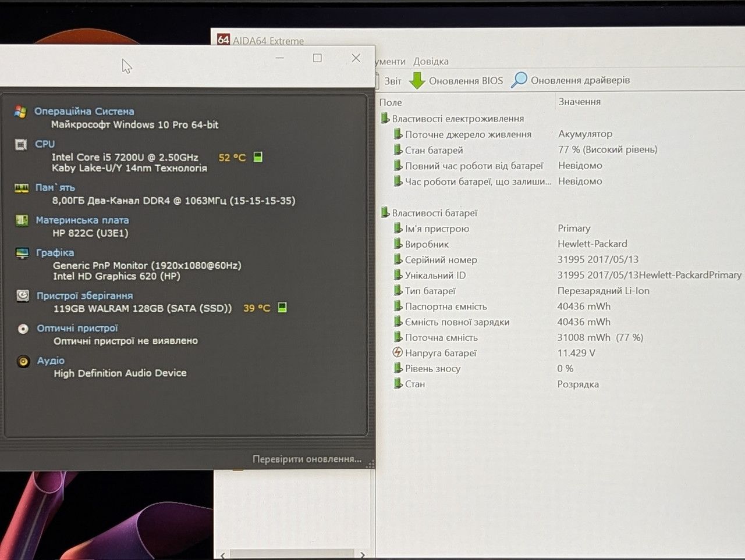The width and height of the screenshot is (745, 560).
Task: Open the Пристрої зберігання section link
Action: click(x=84, y=295)
